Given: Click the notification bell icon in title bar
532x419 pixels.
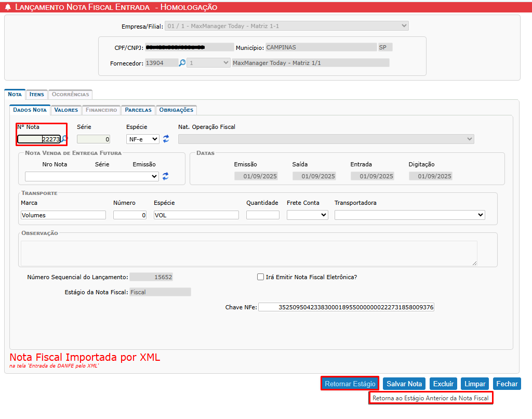Looking at the screenshot, I should coord(8,7).
